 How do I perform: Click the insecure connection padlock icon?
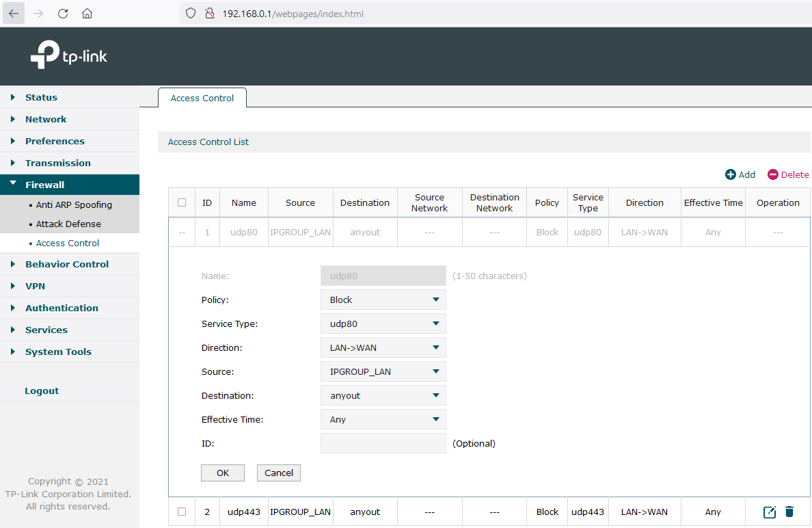pos(210,14)
